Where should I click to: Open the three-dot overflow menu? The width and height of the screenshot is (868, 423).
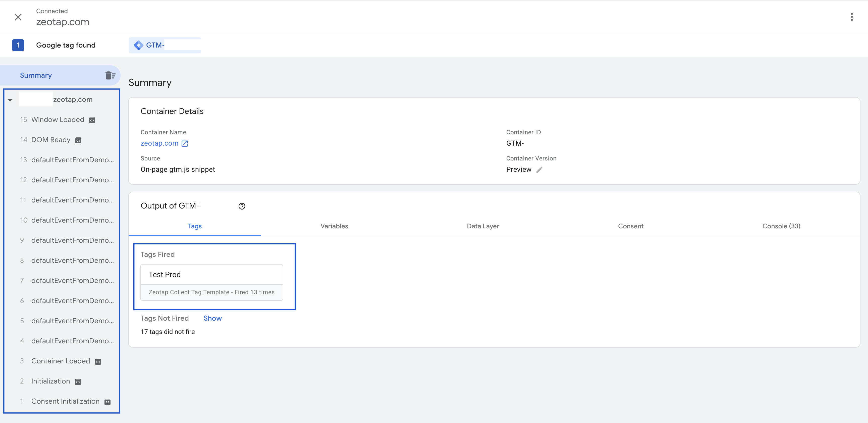(x=851, y=17)
